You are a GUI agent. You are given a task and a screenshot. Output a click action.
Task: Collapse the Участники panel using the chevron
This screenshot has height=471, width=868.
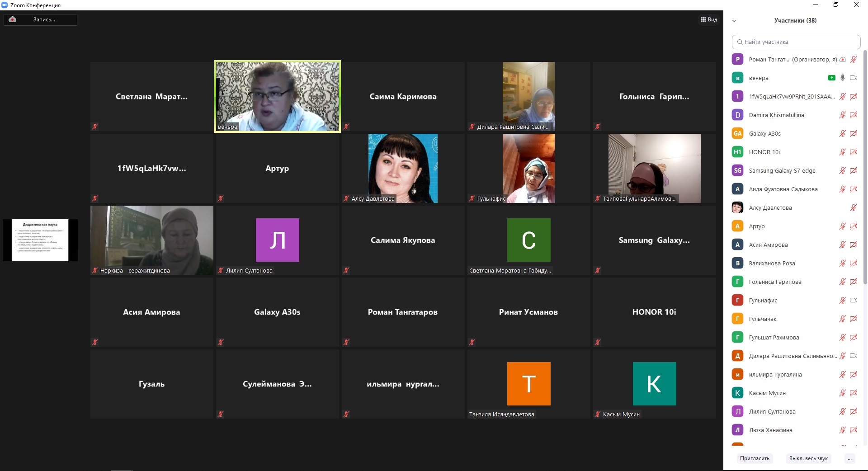click(734, 20)
